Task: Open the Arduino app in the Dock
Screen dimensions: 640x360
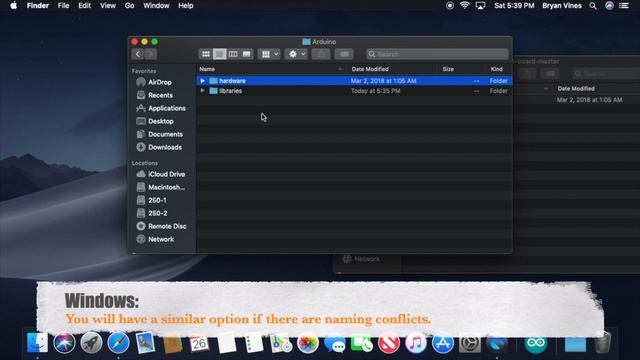Action: (x=536, y=342)
